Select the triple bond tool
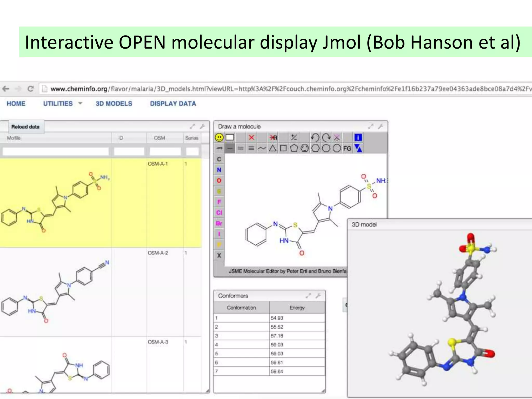The image size is (532, 399). (251, 148)
